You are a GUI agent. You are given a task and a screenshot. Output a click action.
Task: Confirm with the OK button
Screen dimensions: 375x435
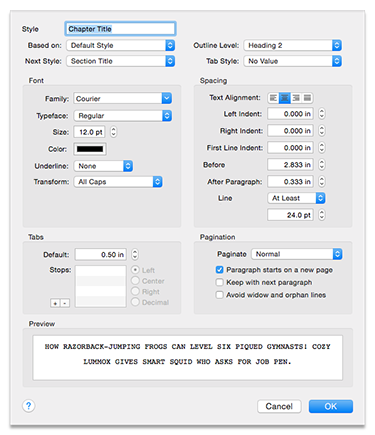tap(331, 406)
